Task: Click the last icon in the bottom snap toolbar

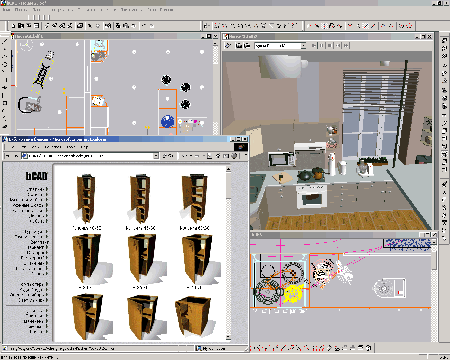Action: click(368, 348)
